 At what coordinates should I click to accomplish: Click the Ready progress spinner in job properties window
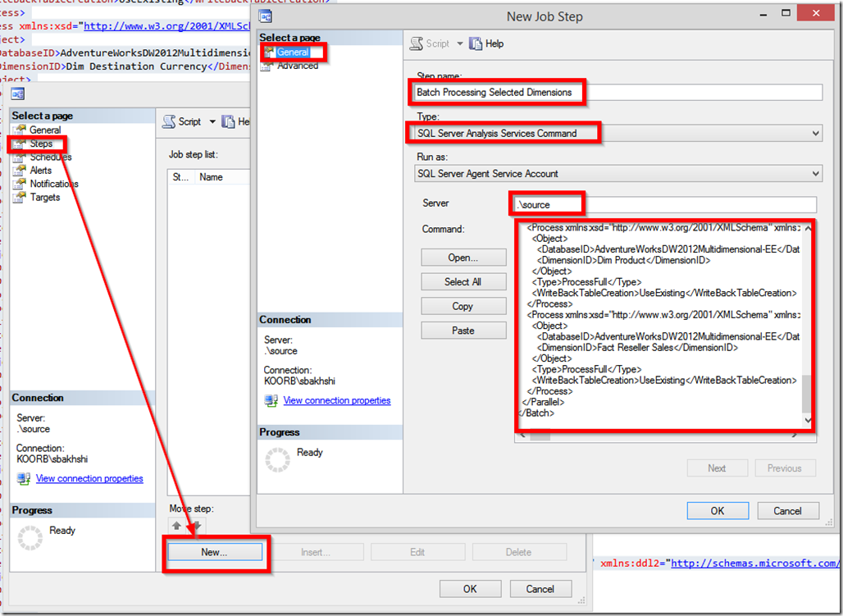tap(30, 538)
